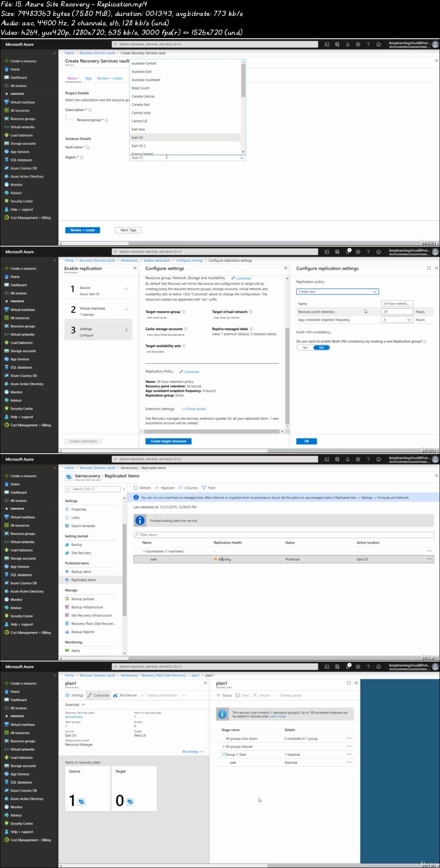Open ellipsis menu for businesstier row
The image size is (440, 868).
click(x=429, y=551)
